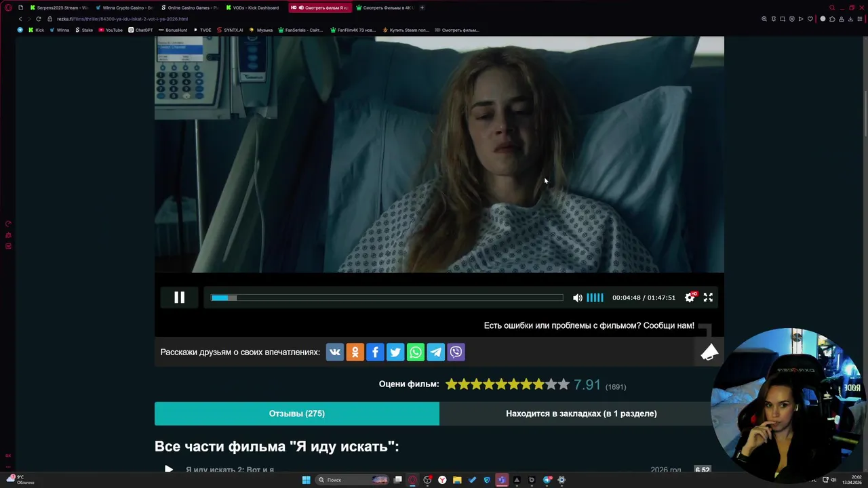This screenshot has height=488, width=868.
Task: Open browser downloads icon
Action: click(x=850, y=19)
